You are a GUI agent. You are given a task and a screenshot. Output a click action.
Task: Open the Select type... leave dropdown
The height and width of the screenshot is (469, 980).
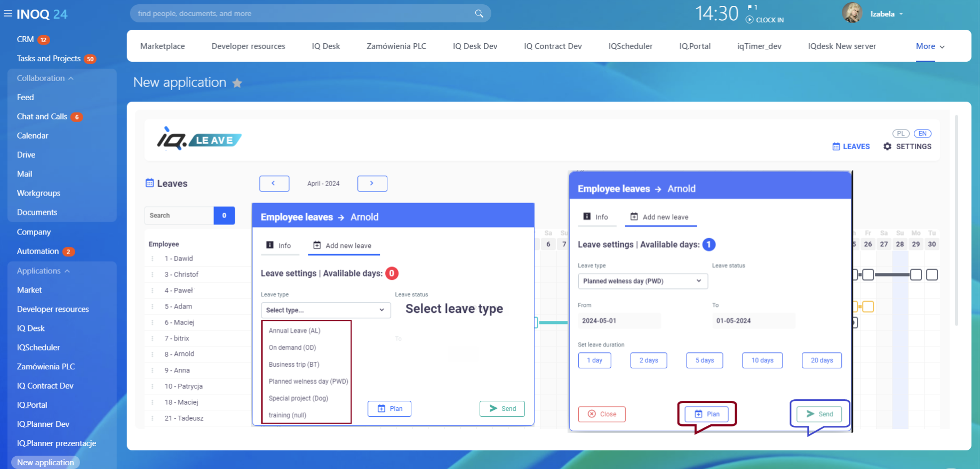coord(325,310)
